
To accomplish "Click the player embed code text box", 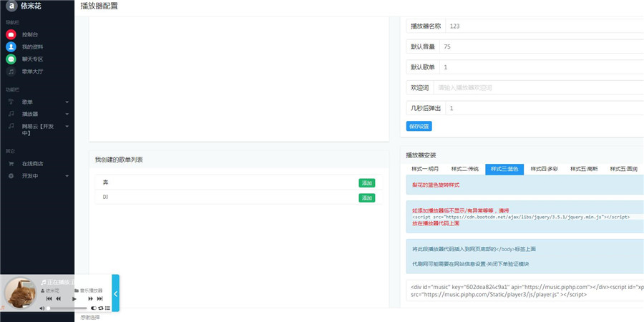I will tap(525, 291).
